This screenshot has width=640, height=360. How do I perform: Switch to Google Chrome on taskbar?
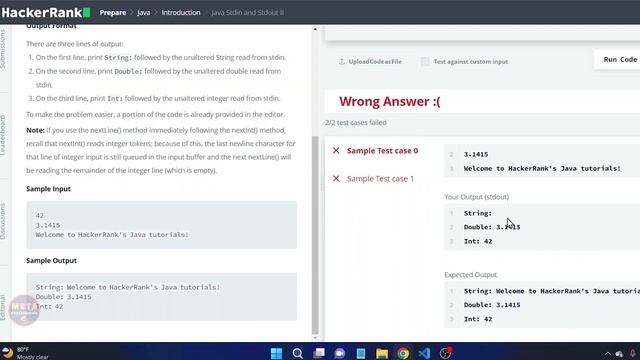click(403, 353)
